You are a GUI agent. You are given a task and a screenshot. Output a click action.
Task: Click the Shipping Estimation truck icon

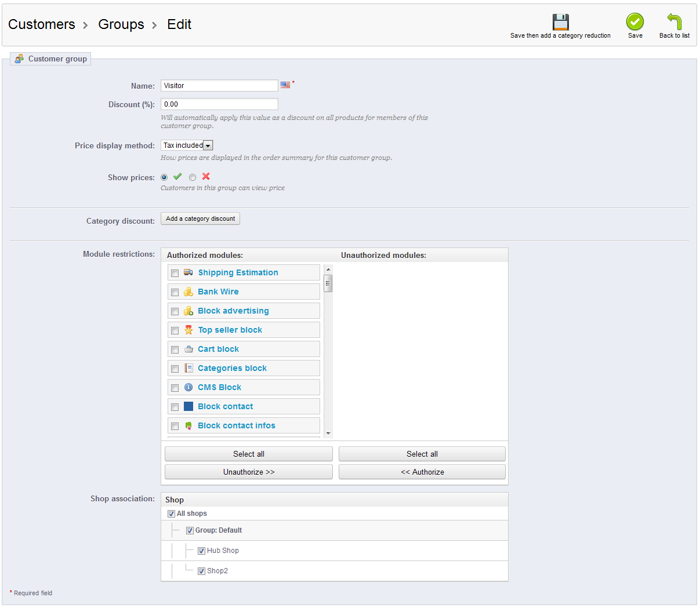188,272
